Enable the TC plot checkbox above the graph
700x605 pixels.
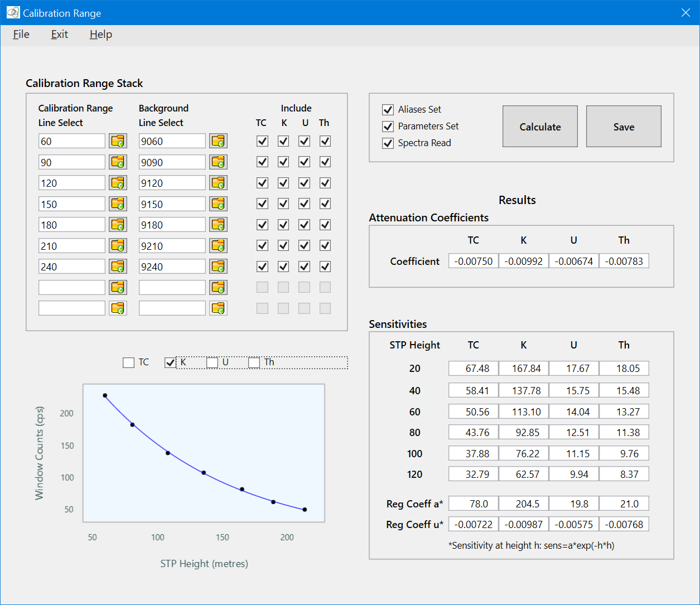click(x=129, y=362)
